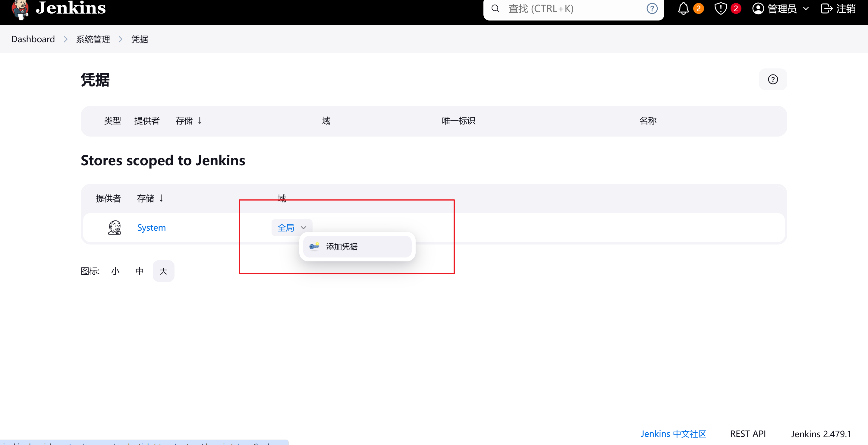Open the page help button beside 凭据 heading
The height and width of the screenshot is (445, 868).
[773, 79]
